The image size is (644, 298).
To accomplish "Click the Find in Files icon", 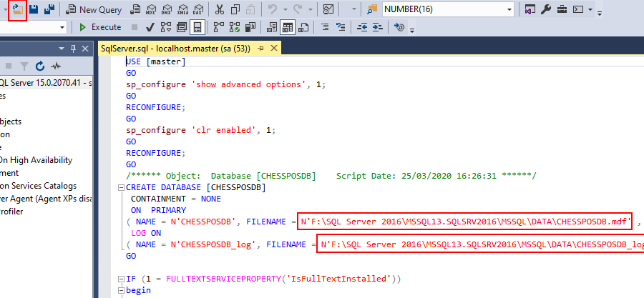I will click(371, 10).
